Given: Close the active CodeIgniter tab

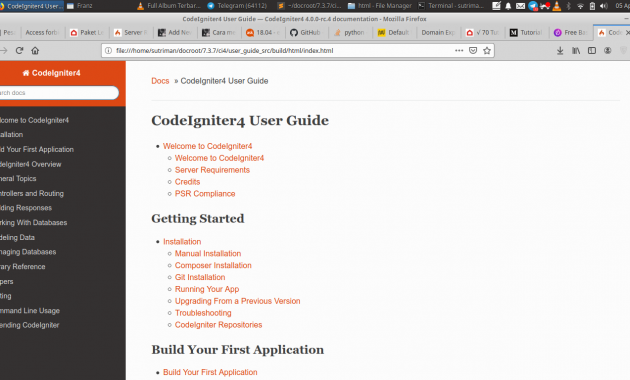Looking at the screenshot, I should [628, 33].
